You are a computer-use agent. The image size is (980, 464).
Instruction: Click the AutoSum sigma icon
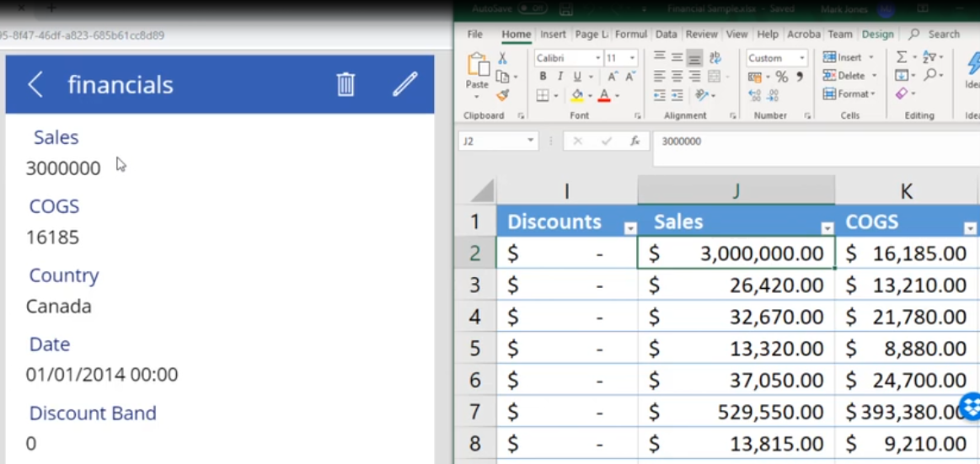[902, 57]
